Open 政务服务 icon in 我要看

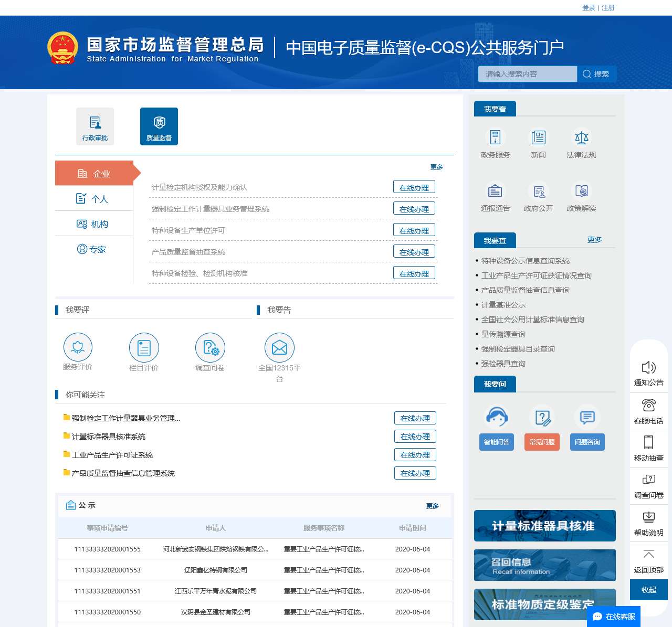pyautogui.click(x=495, y=137)
